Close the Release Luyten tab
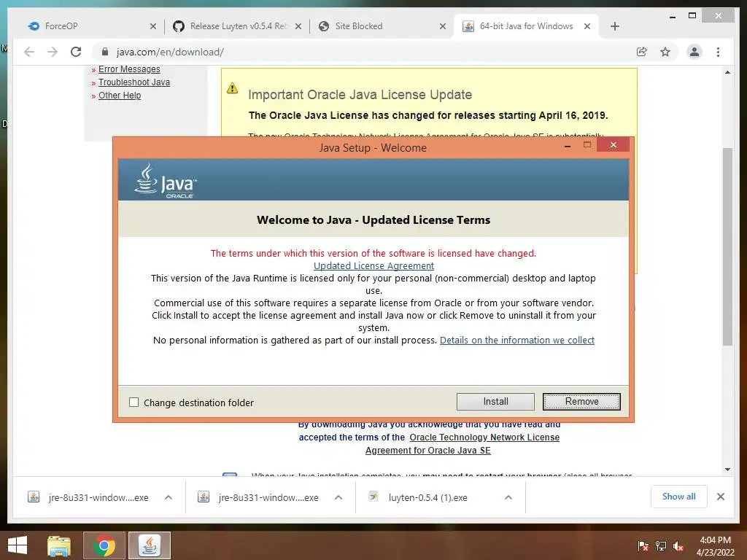This screenshot has height=560, width=747. click(x=298, y=26)
